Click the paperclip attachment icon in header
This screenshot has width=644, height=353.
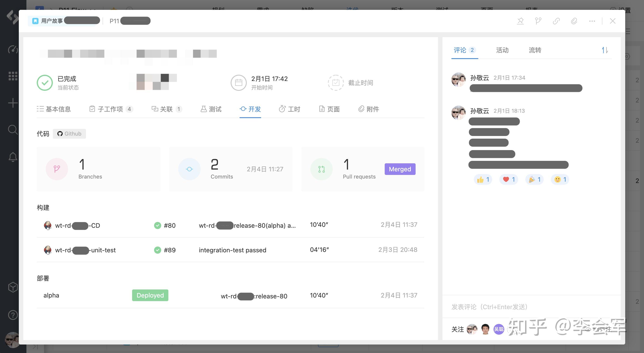(574, 21)
